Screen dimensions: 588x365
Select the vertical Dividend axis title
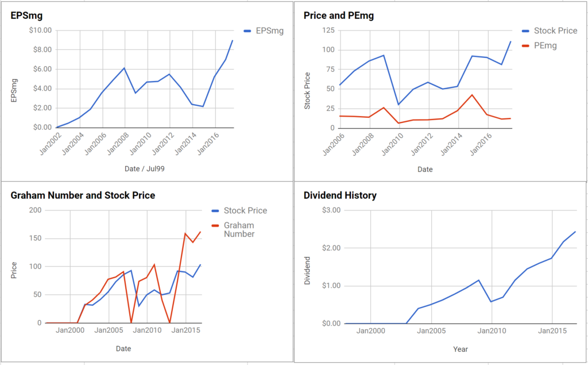click(308, 271)
